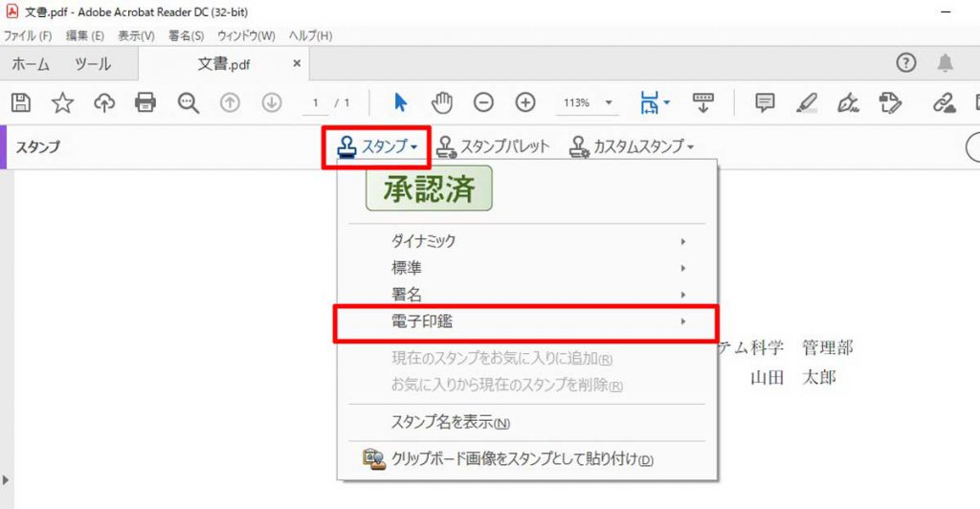Image resolution: width=980 pixels, height=509 pixels.
Task: Open the ヘルプ menu
Action: coord(311,35)
